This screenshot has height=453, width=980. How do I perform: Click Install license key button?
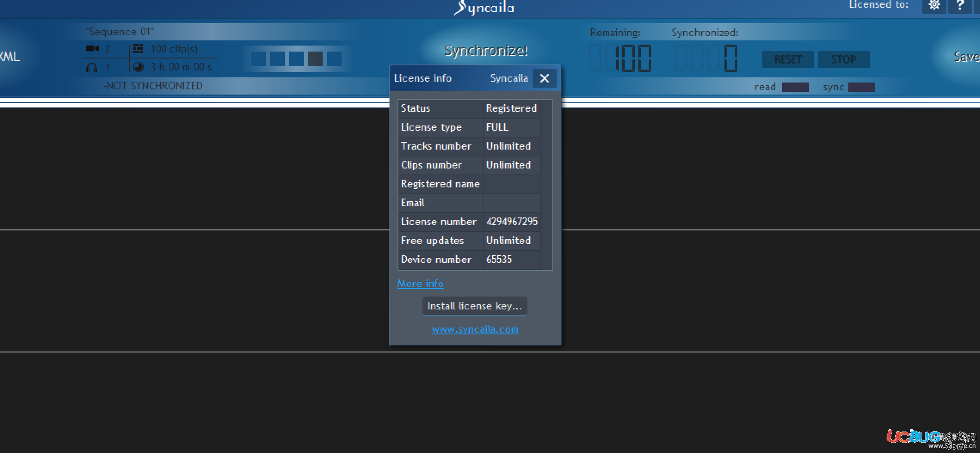475,306
